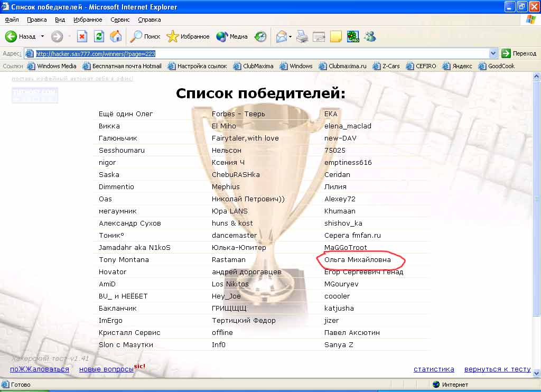Open the Mail toolbar icon
Screen dimensions: 541x392
tap(282, 36)
